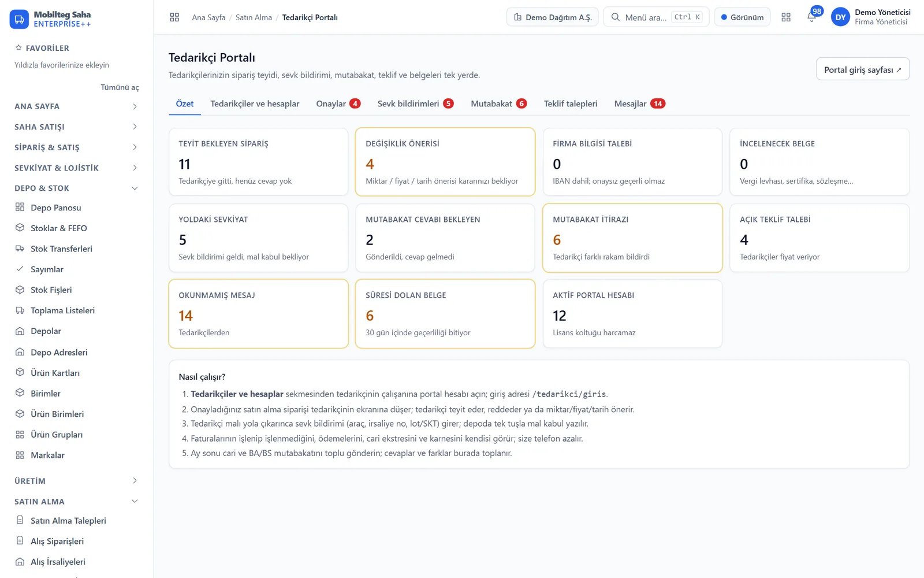Switch to the Mutabakat tab
Screen dimensions: 924x578
498,104
